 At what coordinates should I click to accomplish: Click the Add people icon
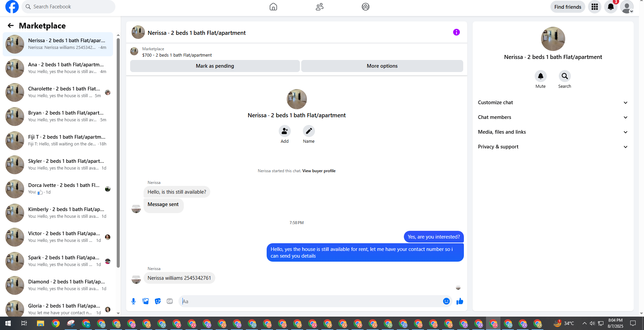coord(285,131)
